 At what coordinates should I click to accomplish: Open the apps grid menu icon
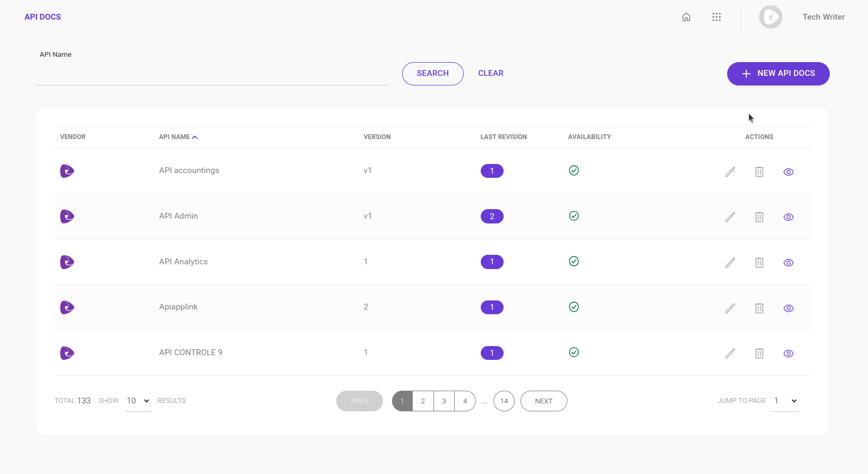(717, 17)
